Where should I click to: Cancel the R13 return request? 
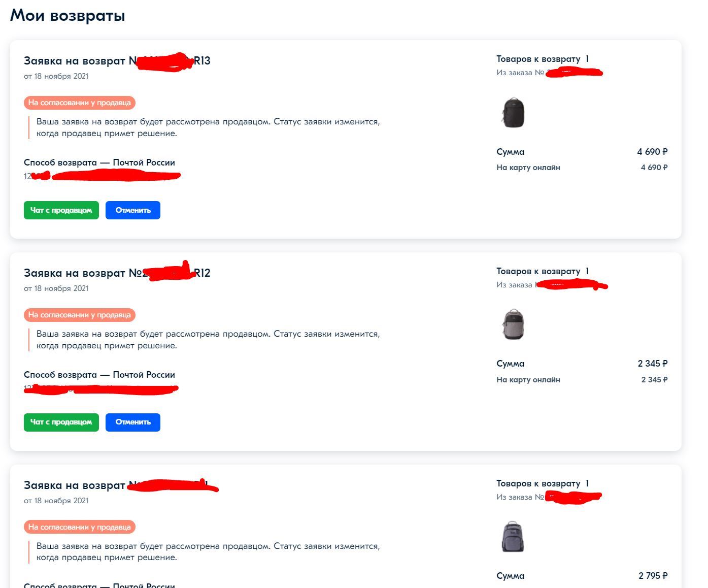point(132,210)
